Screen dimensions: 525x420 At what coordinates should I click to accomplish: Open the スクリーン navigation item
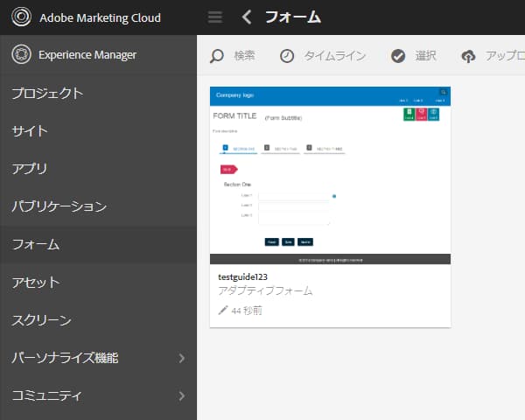pyautogui.click(x=98, y=320)
